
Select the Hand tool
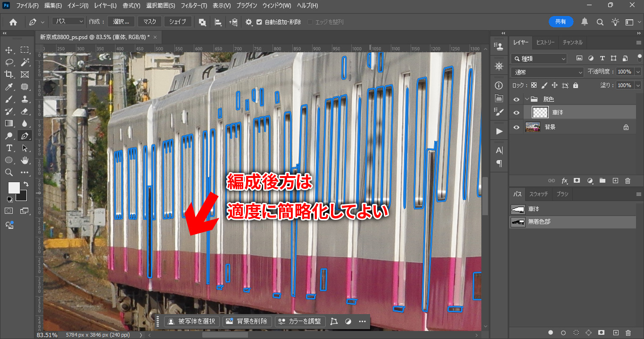[x=25, y=161]
